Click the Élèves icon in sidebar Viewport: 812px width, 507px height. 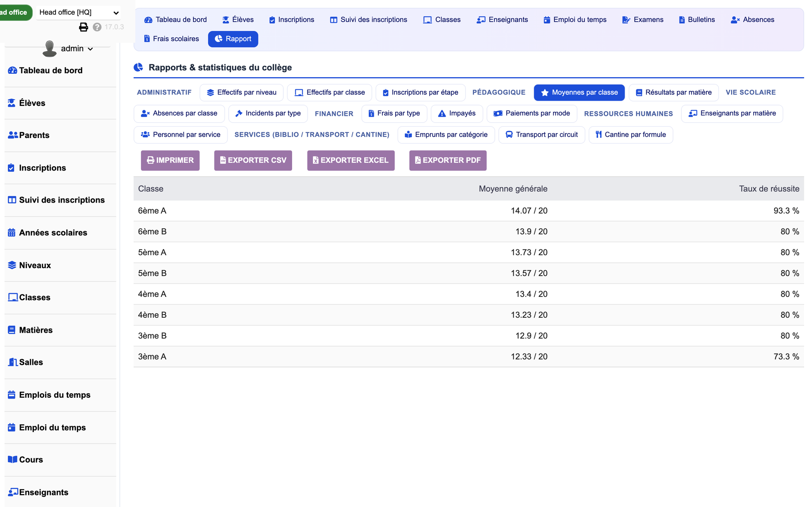tap(12, 103)
